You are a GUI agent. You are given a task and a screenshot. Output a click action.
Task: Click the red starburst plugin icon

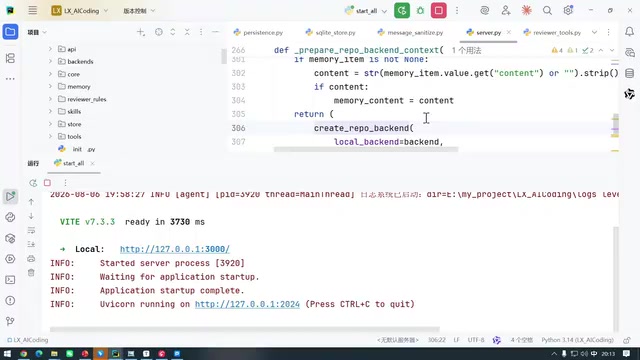527,11
